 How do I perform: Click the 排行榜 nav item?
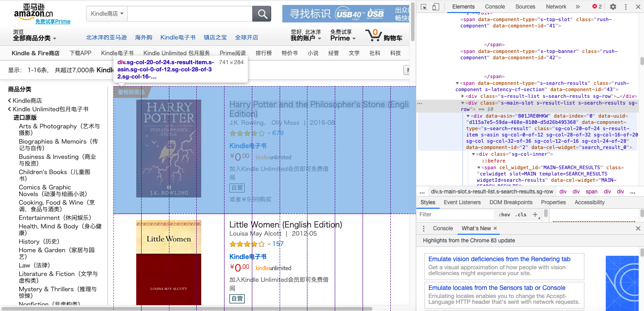coord(264,53)
